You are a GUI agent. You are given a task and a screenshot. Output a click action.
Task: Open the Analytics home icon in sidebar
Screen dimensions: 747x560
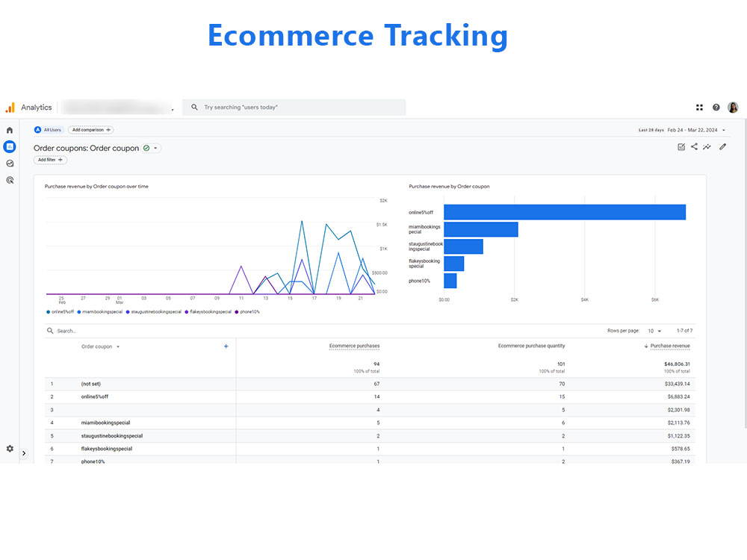pos(10,130)
